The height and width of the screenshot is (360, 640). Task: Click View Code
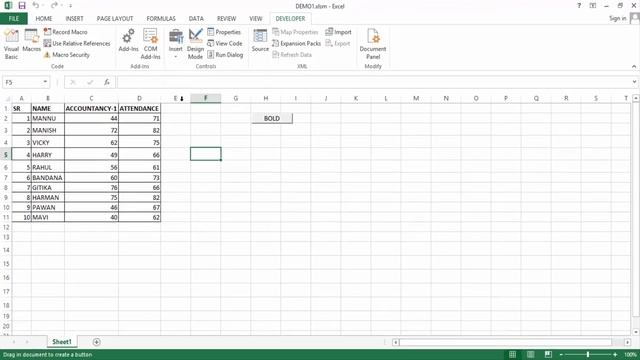click(x=225, y=43)
